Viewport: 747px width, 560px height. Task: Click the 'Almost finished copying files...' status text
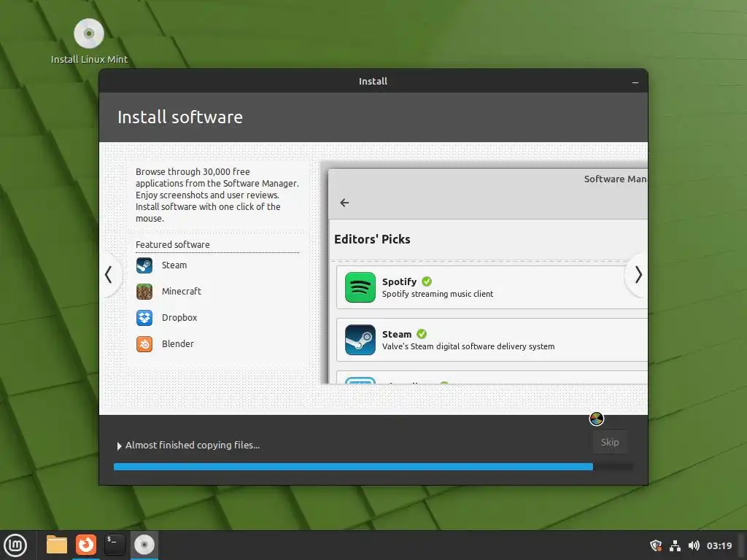(193, 446)
